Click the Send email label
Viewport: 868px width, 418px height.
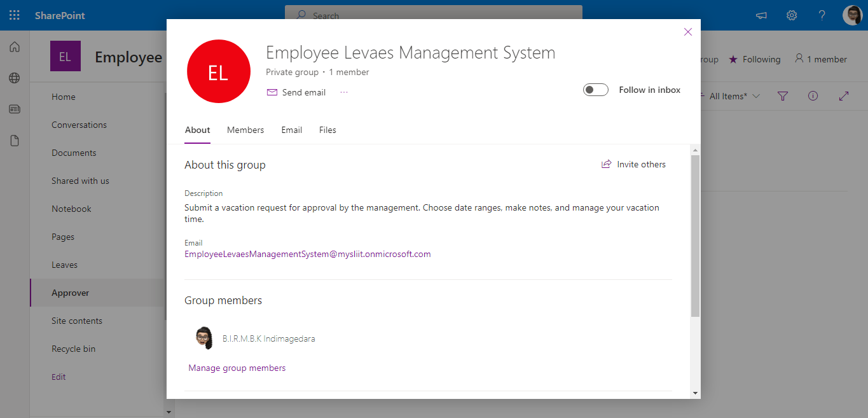coord(304,92)
